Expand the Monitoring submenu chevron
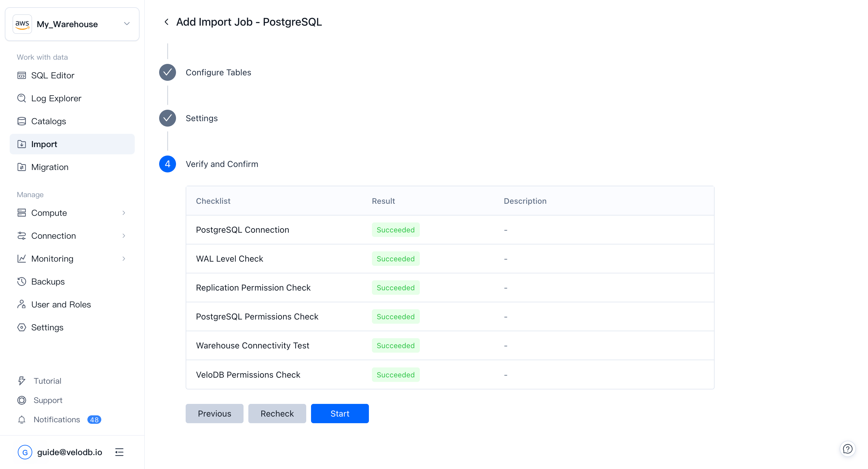 point(124,259)
